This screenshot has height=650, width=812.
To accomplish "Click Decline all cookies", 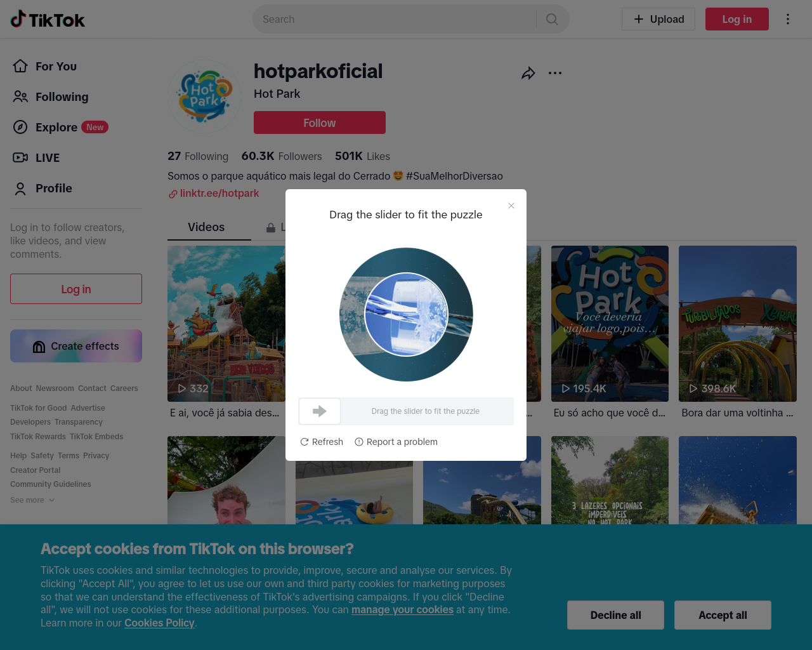I will coord(615,615).
